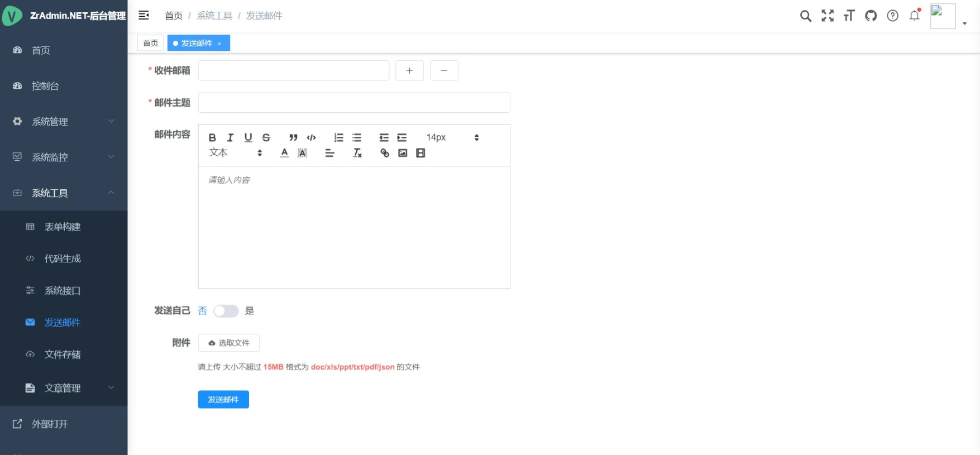The image size is (980, 455).
Task: Apply italic formatting in editor
Action: pyautogui.click(x=230, y=137)
